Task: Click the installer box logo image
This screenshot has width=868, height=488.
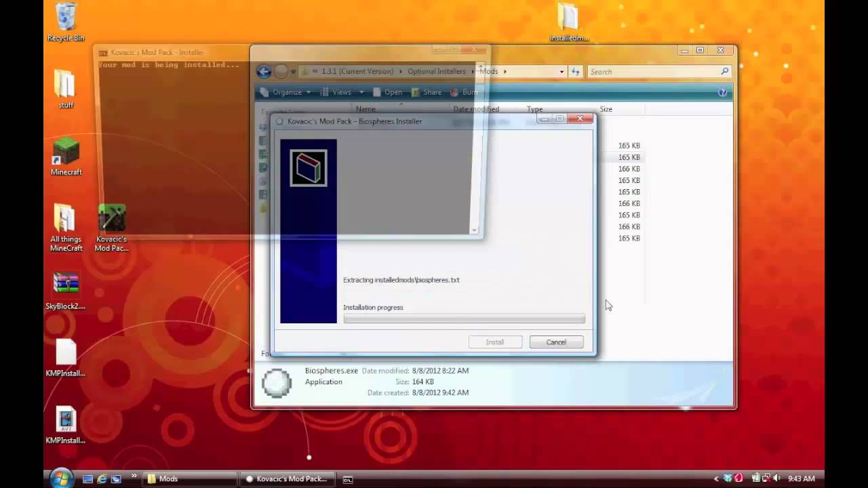Action: click(x=309, y=168)
